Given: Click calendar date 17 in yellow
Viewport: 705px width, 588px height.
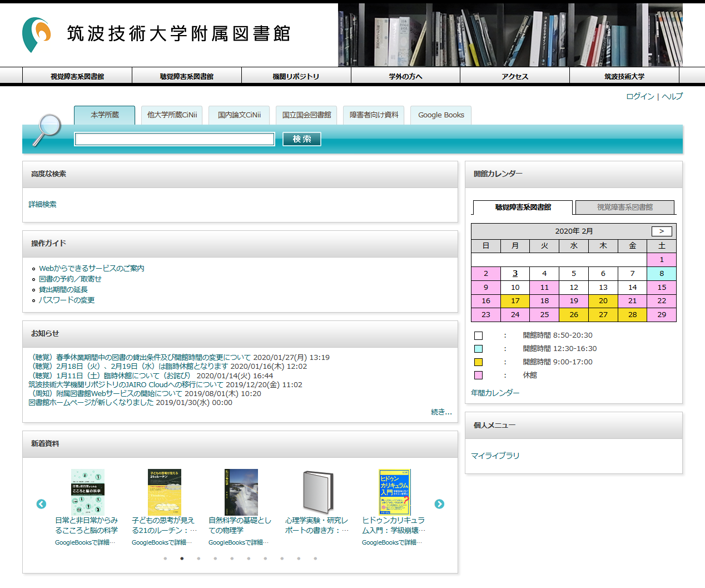Looking at the screenshot, I should [x=515, y=300].
